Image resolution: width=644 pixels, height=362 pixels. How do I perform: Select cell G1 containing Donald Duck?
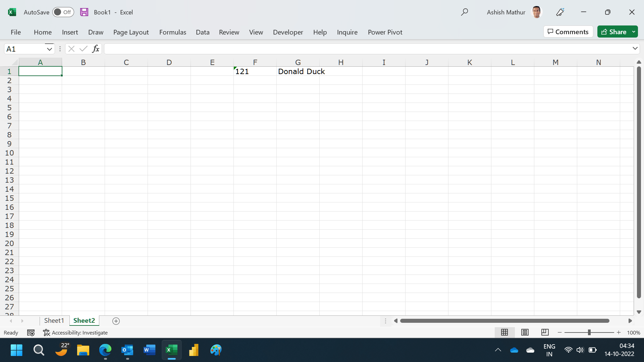coord(298,71)
